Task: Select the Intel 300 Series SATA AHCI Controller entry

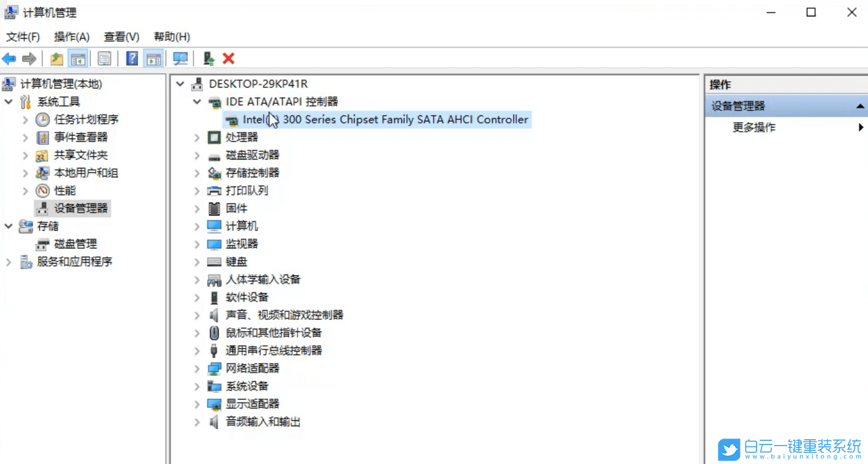Action: click(x=385, y=119)
